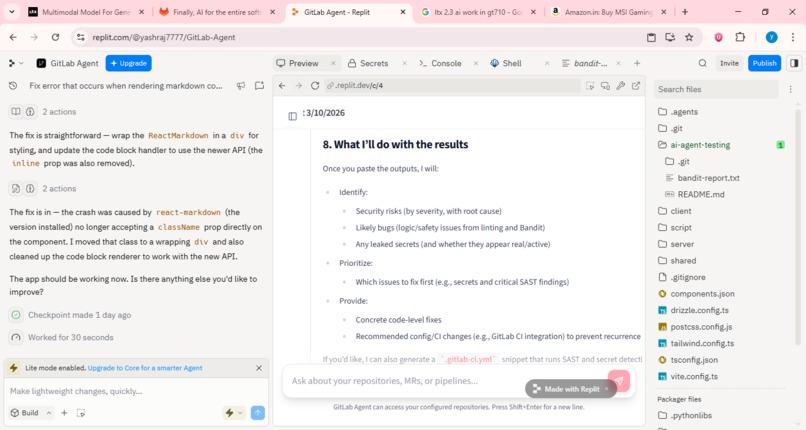Open the lightning Lite mode dropdown
This screenshot has height=430, width=806.
click(234, 413)
